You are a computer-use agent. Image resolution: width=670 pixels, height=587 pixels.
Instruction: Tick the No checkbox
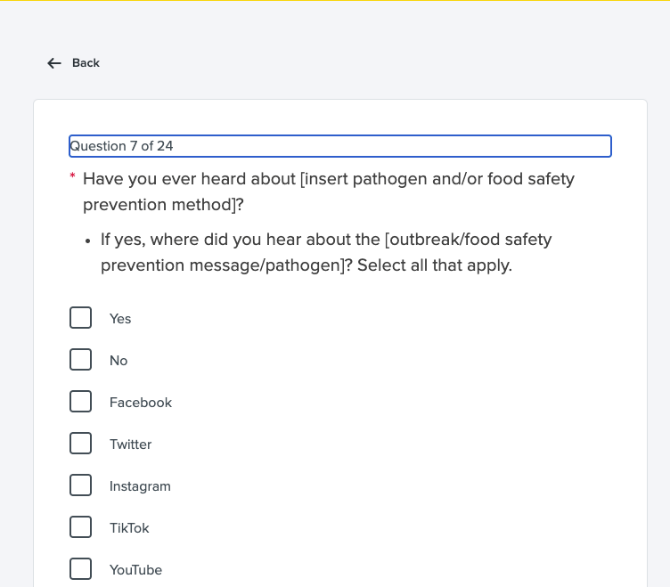81,360
